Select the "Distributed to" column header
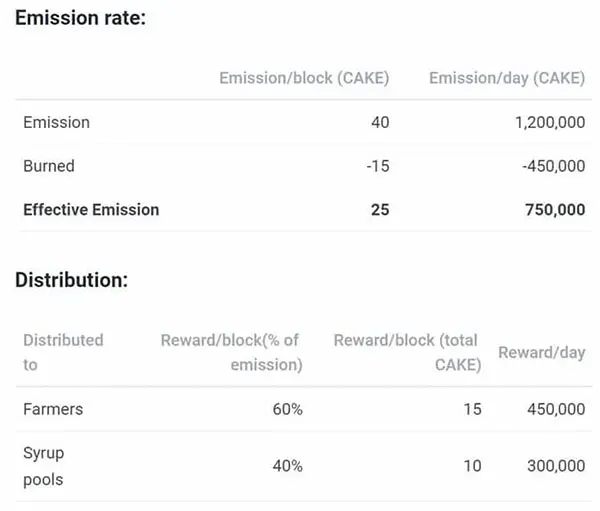600x511 pixels. tap(63, 352)
